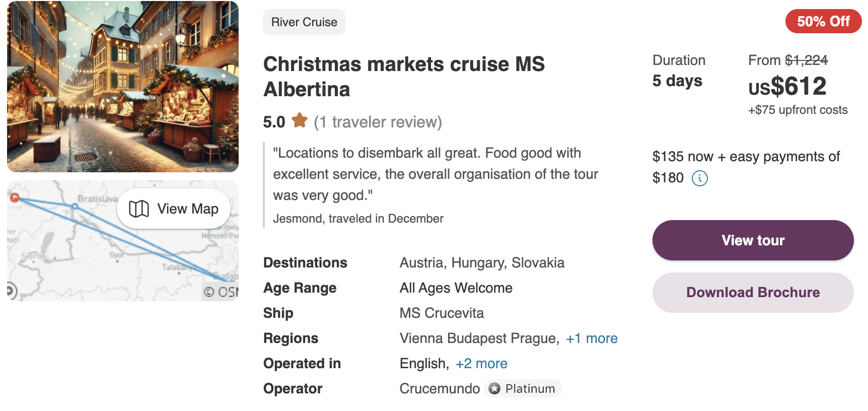This screenshot has height=411, width=868.
Task: Click the Crucemundo operator name
Action: point(440,389)
